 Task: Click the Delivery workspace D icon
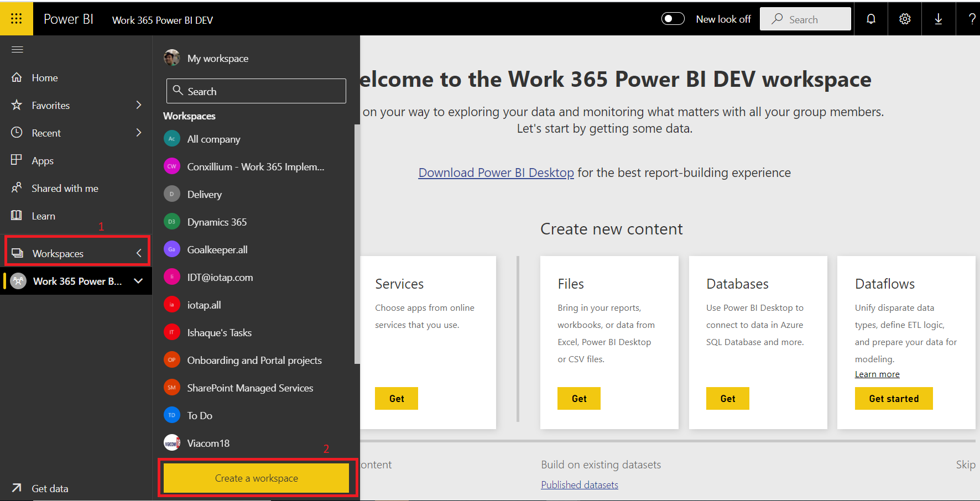[x=172, y=194]
